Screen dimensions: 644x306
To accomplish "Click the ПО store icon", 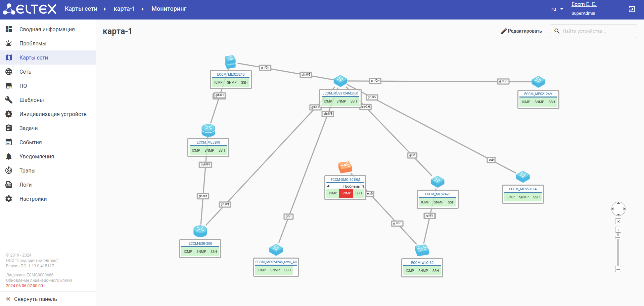I will pos(9,86).
